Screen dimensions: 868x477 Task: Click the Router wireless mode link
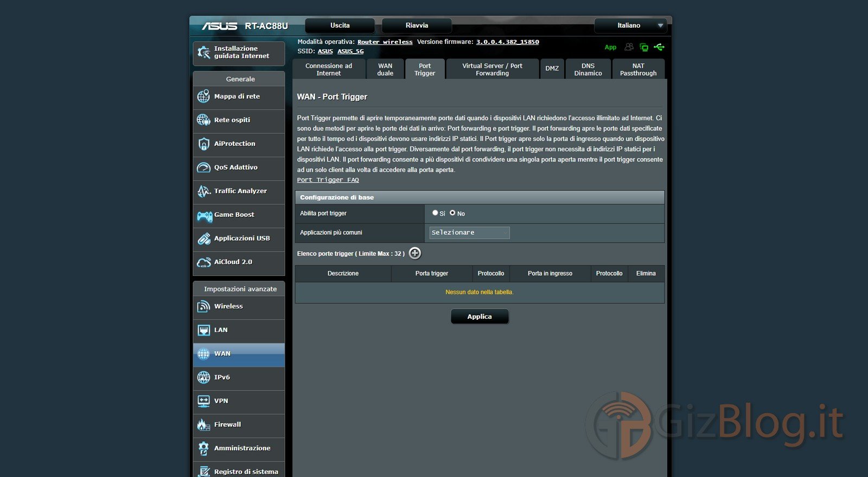click(x=385, y=42)
